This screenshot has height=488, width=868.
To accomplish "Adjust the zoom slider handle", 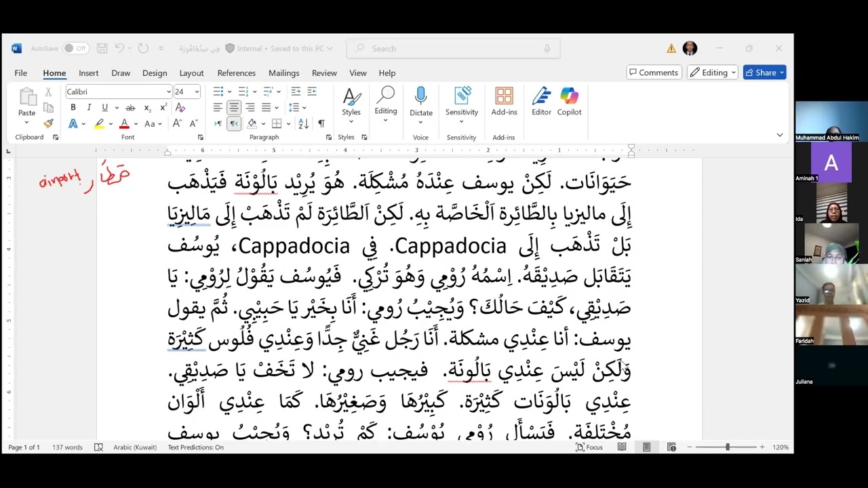I will pyautogui.click(x=727, y=447).
